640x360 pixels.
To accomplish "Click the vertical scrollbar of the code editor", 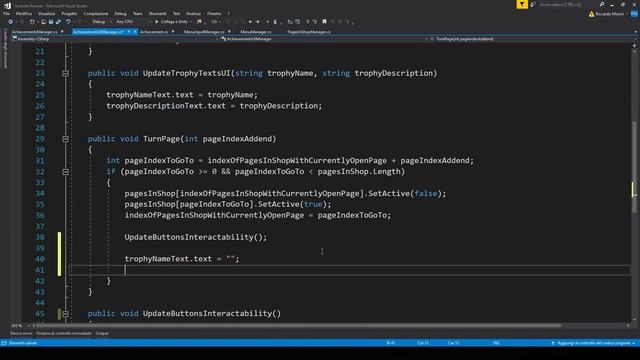I will (x=634, y=167).
